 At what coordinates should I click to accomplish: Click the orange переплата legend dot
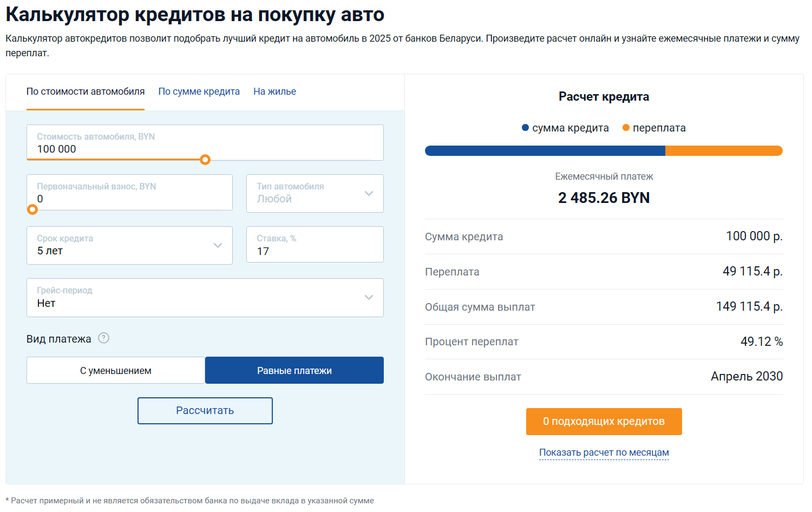626,128
